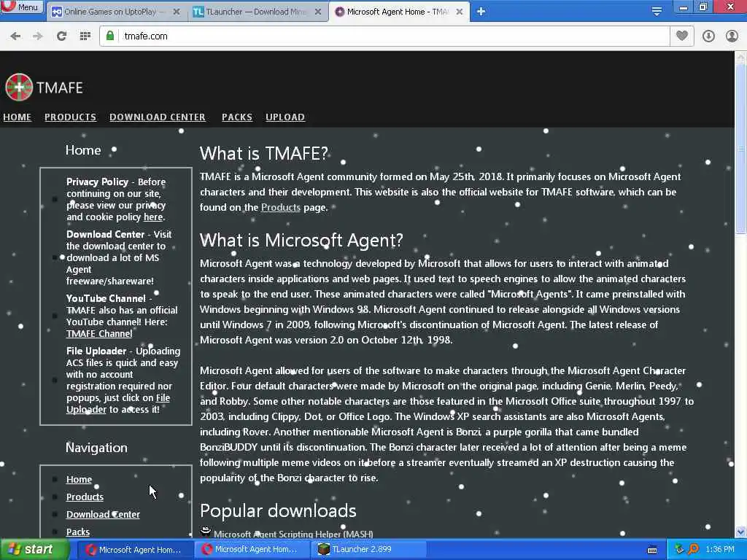The width and height of the screenshot is (747, 560).
Task: Click the TMAFE logo
Action: point(44,87)
